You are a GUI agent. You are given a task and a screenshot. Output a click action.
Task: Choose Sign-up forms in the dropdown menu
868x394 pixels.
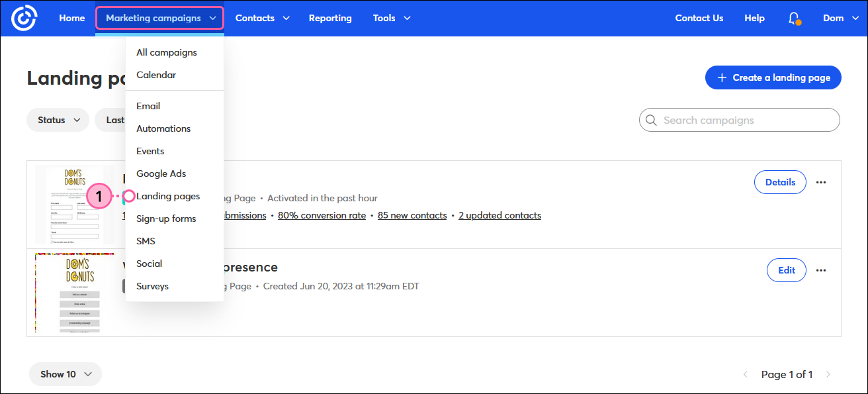[x=166, y=219]
